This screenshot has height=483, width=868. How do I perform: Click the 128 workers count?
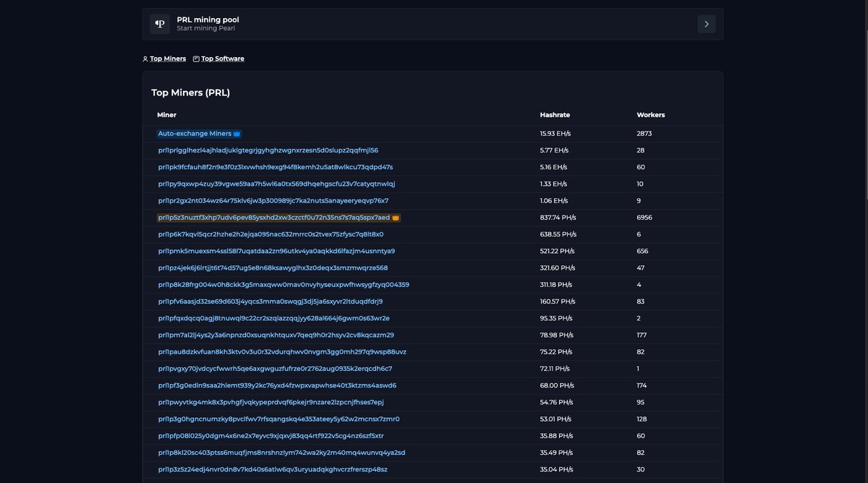point(642,419)
